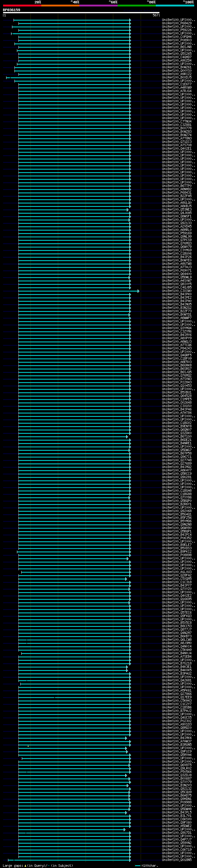
Task: Select hit label UniRef100_C3Z881
Action: pos(177,125)
